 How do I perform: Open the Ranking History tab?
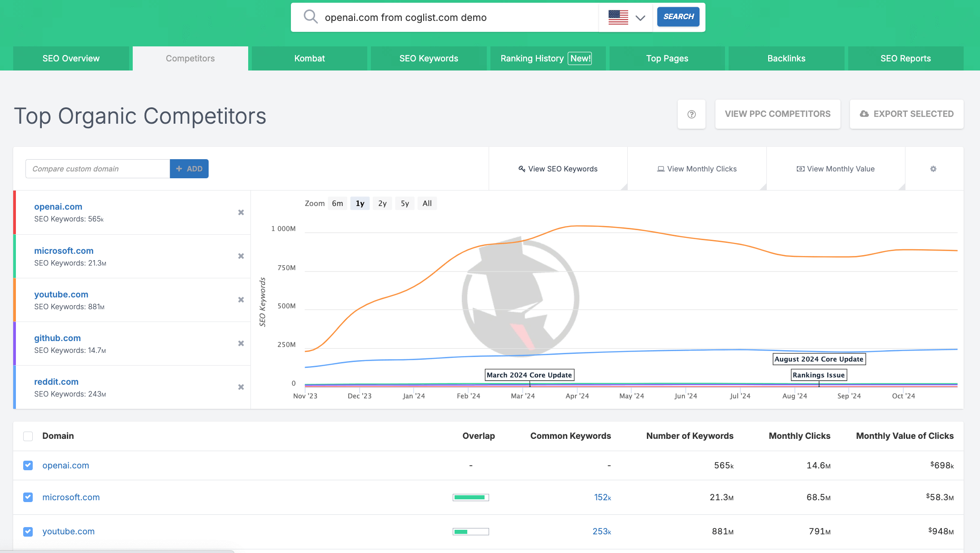click(548, 58)
